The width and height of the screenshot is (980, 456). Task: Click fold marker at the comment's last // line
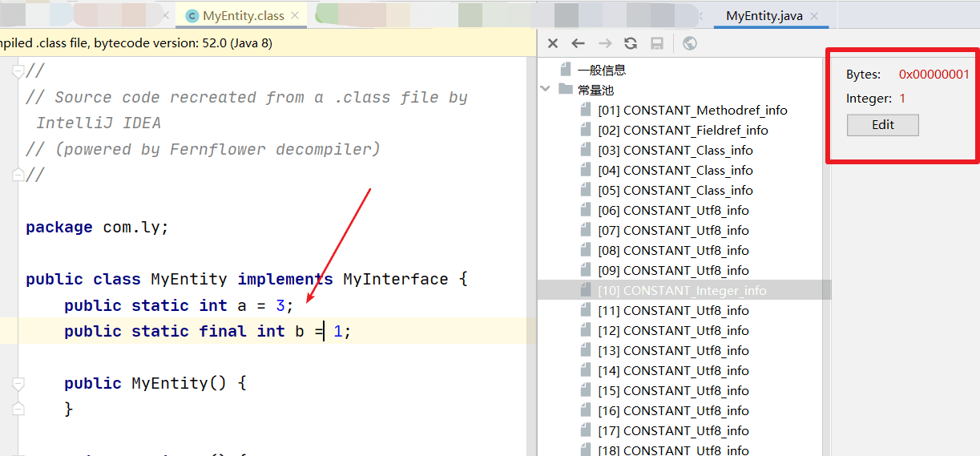(18, 175)
